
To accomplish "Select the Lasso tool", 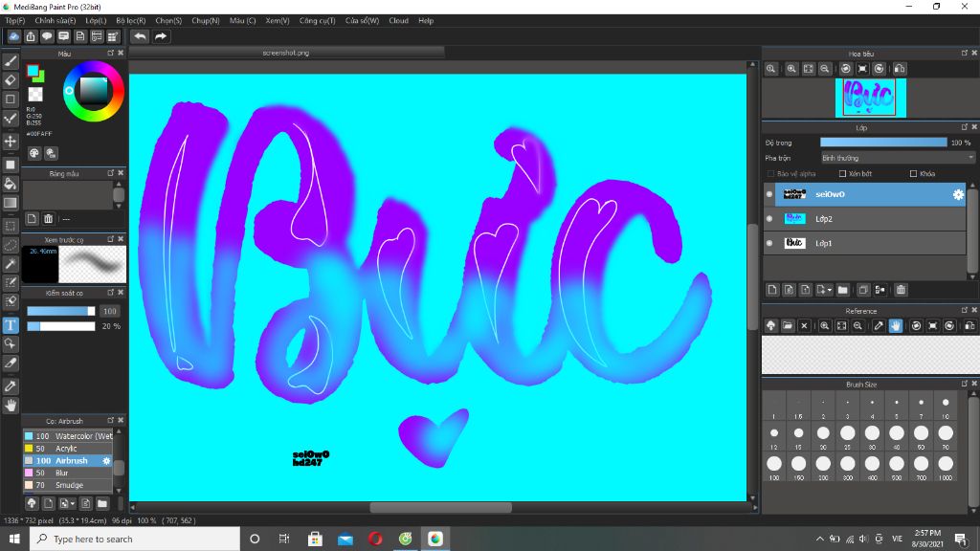I will pyautogui.click(x=10, y=245).
